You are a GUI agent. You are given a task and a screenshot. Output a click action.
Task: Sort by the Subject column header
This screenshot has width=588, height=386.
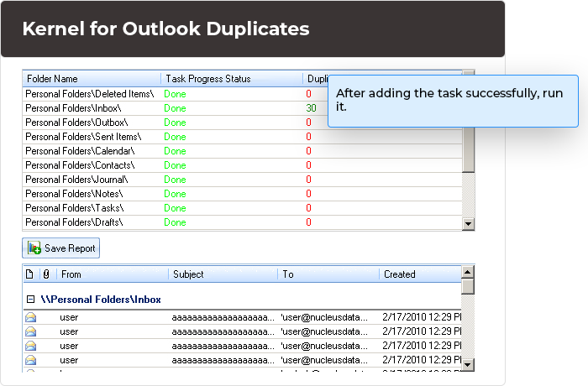click(x=223, y=274)
